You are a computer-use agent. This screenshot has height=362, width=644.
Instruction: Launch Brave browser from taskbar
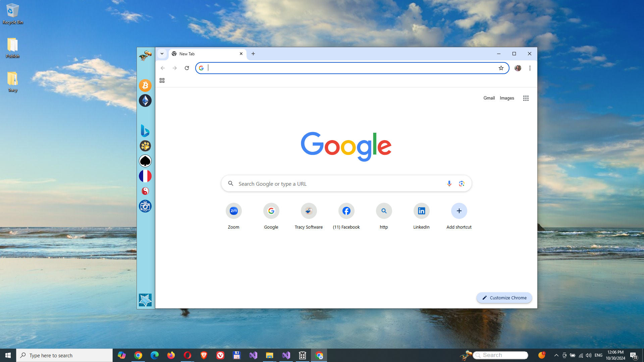point(204,355)
